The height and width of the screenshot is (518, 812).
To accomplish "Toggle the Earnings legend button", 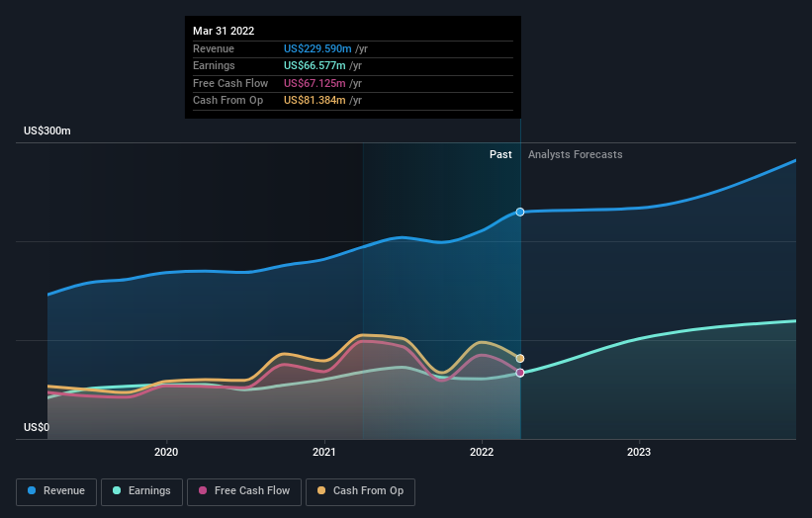I will coord(141,491).
